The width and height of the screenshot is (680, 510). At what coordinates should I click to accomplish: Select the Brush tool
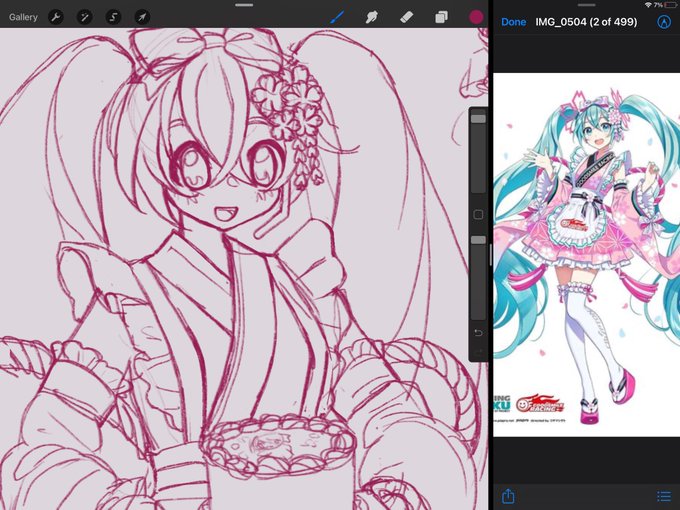click(337, 17)
